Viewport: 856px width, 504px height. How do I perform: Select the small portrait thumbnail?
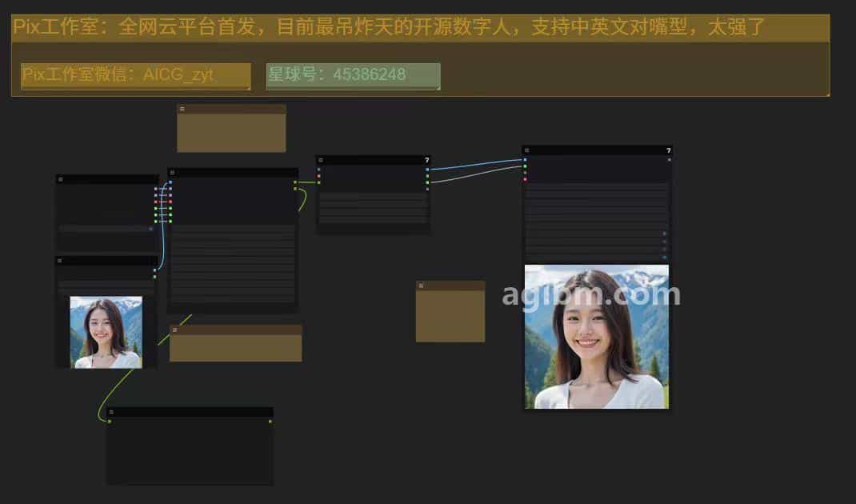click(106, 332)
